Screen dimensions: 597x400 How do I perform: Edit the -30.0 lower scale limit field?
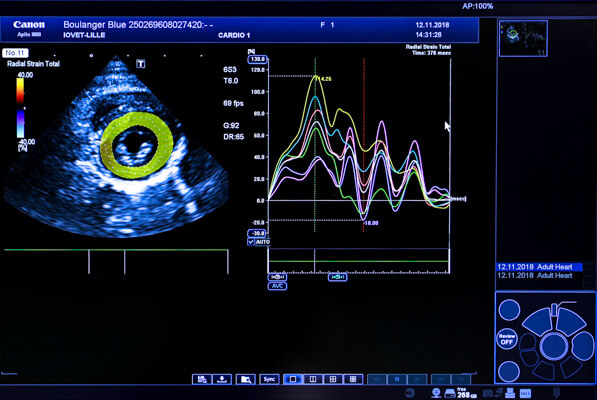click(x=257, y=233)
